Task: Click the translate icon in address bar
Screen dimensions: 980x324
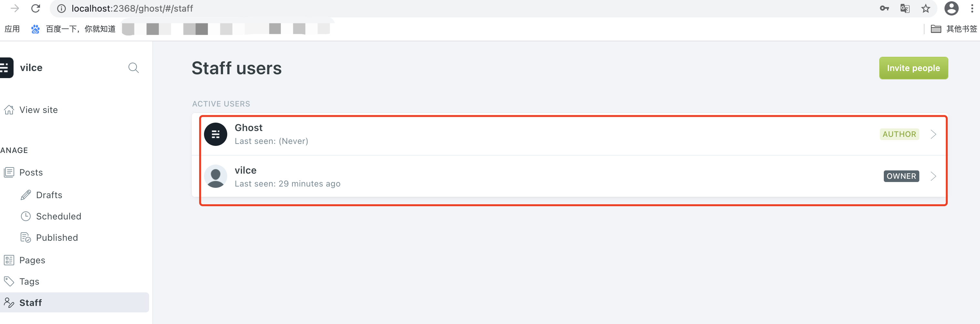Action: (x=905, y=8)
